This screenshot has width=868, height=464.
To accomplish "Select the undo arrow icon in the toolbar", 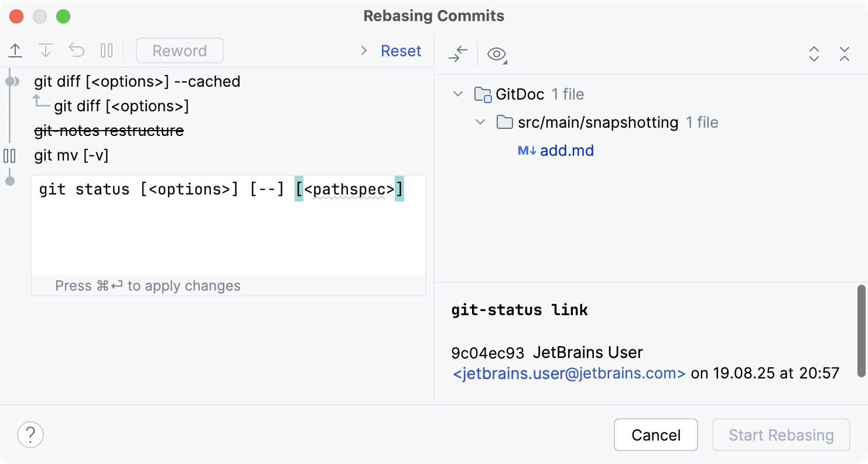I will point(76,50).
